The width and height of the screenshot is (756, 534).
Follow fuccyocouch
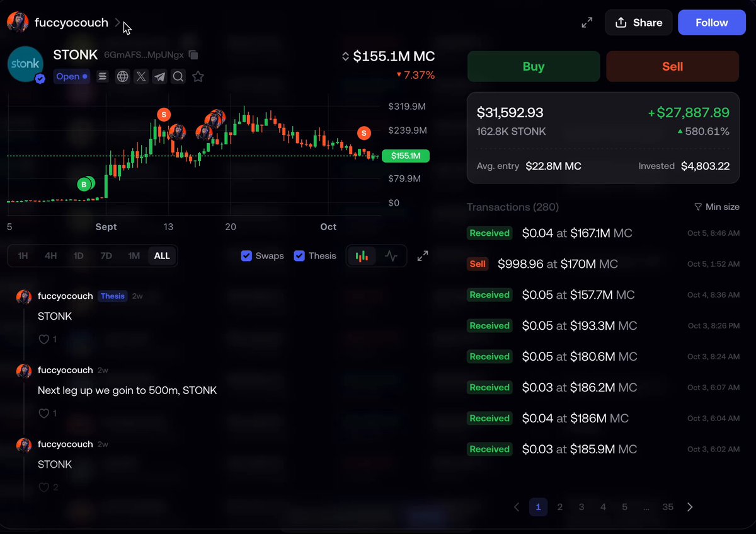712,23
